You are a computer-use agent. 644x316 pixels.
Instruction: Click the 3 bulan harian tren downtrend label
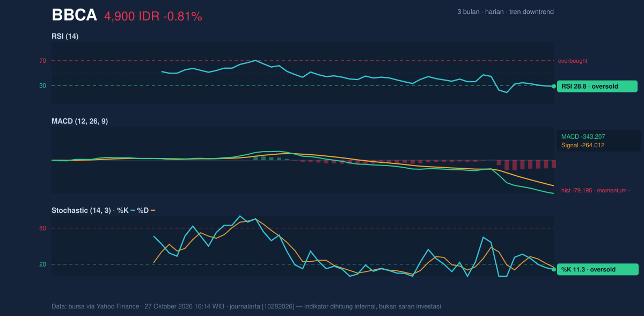tap(506, 12)
